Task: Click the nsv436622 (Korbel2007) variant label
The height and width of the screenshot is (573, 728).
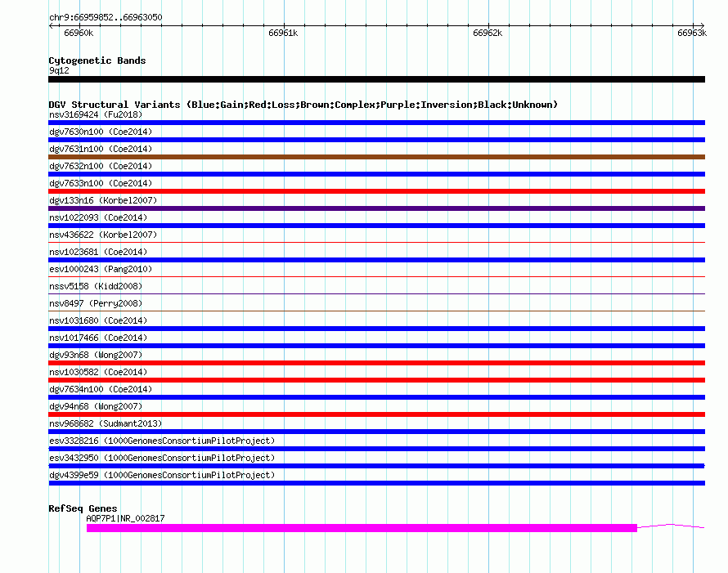Action: pos(103,235)
